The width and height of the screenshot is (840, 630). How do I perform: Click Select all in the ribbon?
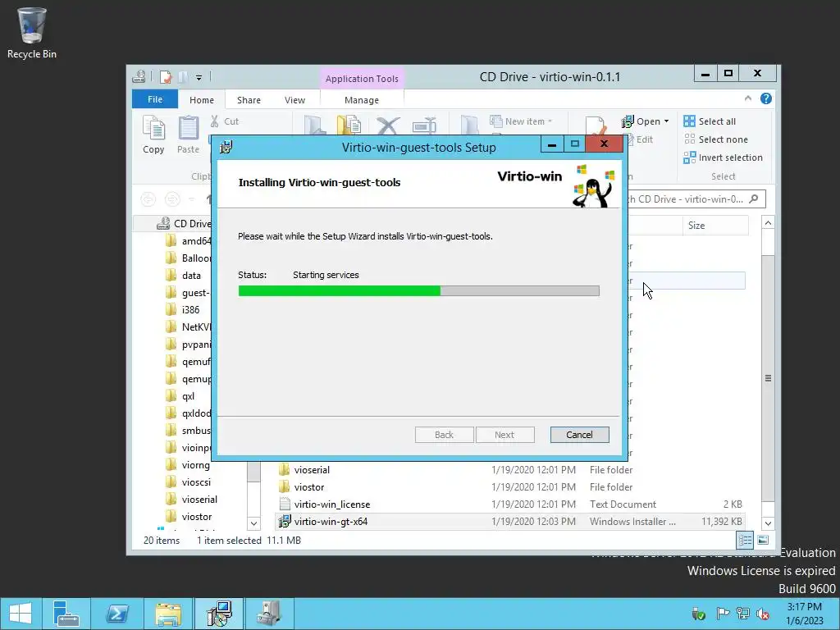click(710, 121)
